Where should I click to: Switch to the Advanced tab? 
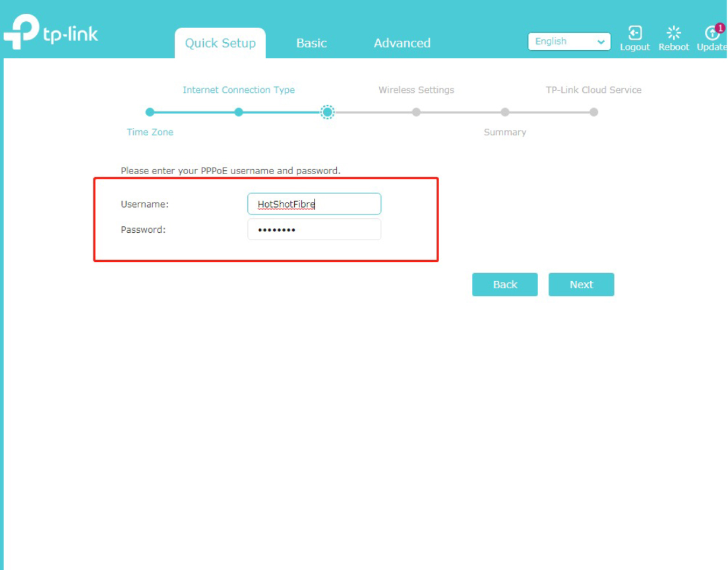tap(402, 43)
